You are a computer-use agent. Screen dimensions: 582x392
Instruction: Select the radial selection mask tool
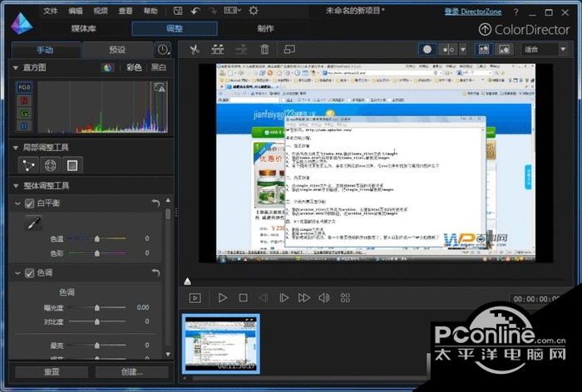50,165
